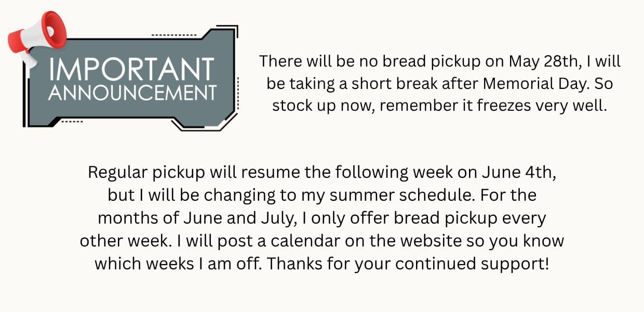The width and height of the screenshot is (644, 312).
Task: Click the word ANNOUNCEMENT in the banner
Action: 132,93
